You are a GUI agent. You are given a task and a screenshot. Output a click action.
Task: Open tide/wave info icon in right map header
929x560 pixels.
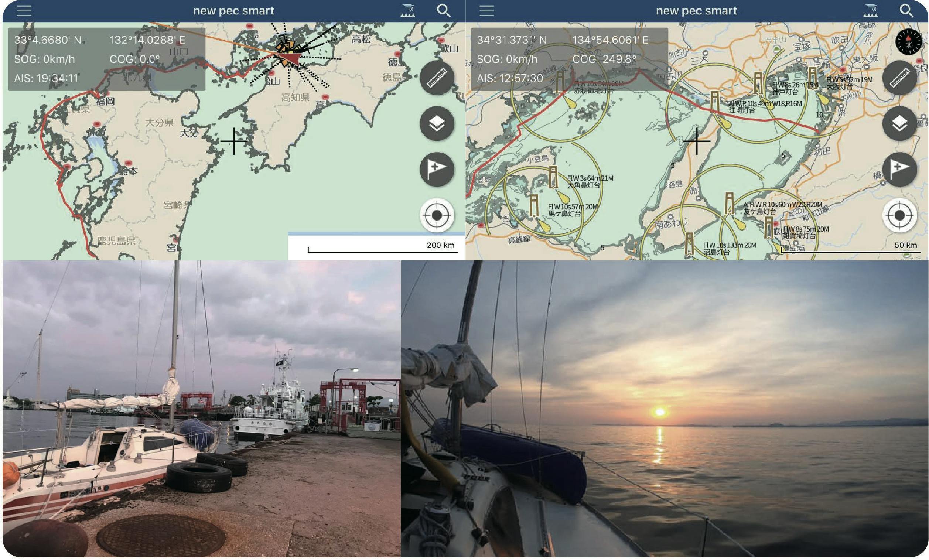(871, 11)
